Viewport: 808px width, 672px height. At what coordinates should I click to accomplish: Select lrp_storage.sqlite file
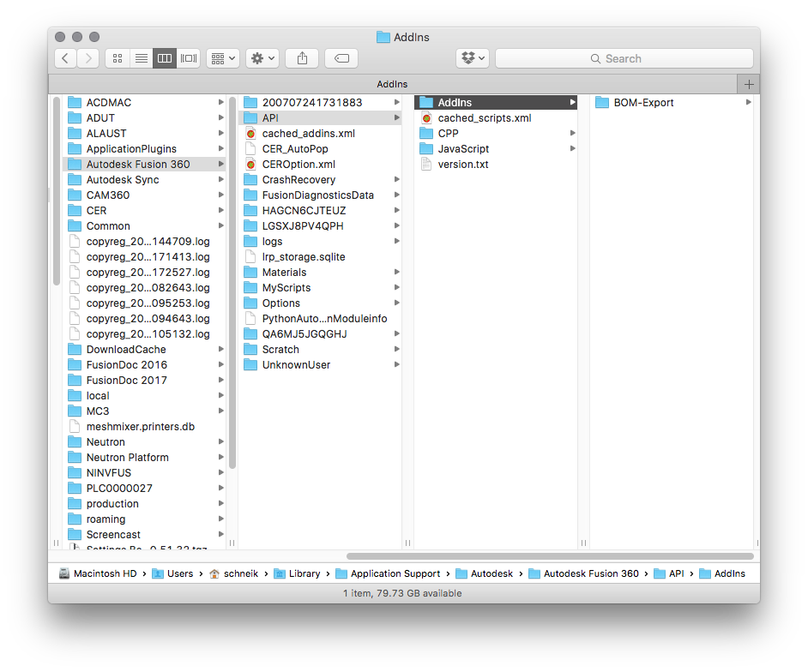(x=320, y=257)
